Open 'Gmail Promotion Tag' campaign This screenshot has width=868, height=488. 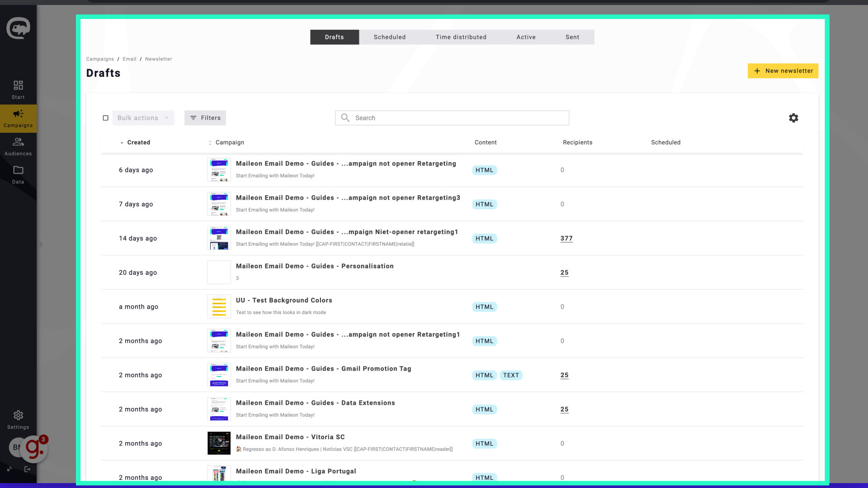[x=324, y=369]
